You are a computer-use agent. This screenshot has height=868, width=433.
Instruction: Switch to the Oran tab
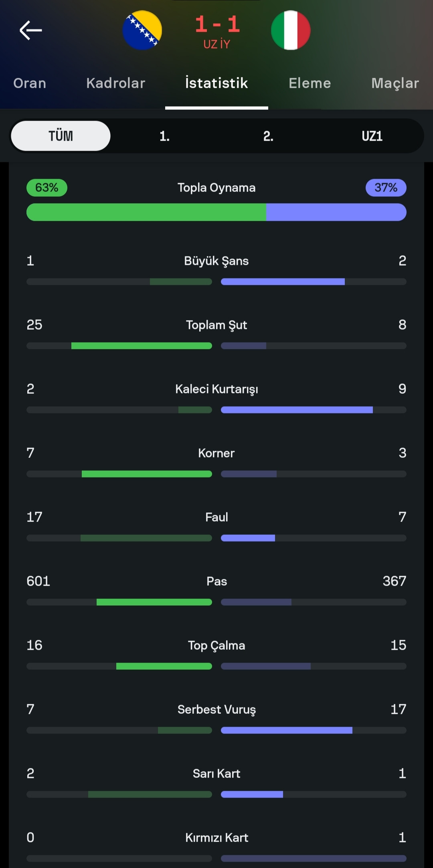coord(30,83)
